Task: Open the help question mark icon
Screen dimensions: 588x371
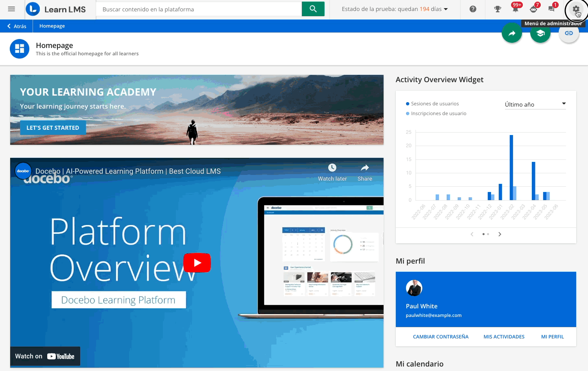Action: click(473, 9)
